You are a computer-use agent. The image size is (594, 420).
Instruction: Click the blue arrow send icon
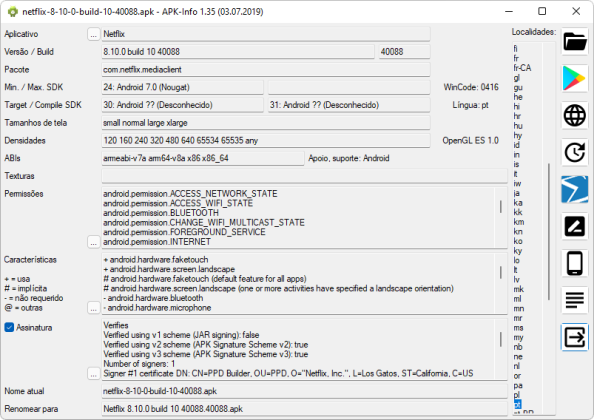[575, 189]
